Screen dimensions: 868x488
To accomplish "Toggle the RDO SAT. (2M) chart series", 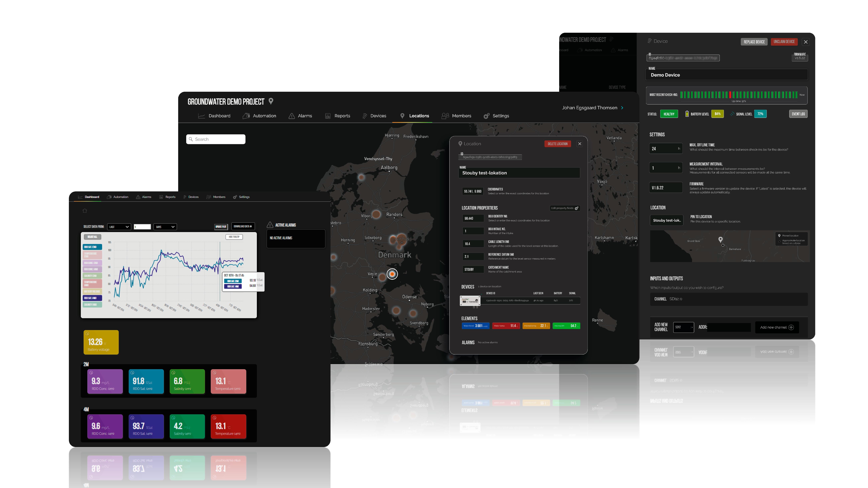I will pyautogui.click(x=92, y=247).
